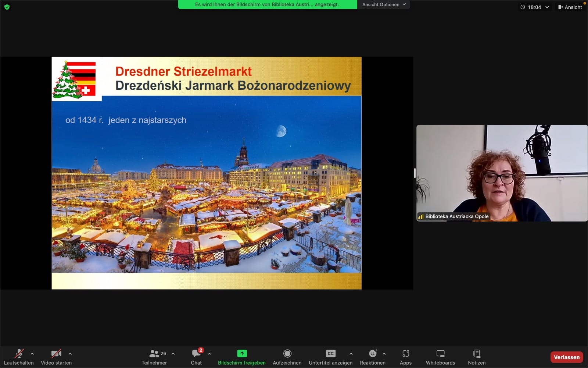Open the Notizen notes panel

[x=477, y=357]
